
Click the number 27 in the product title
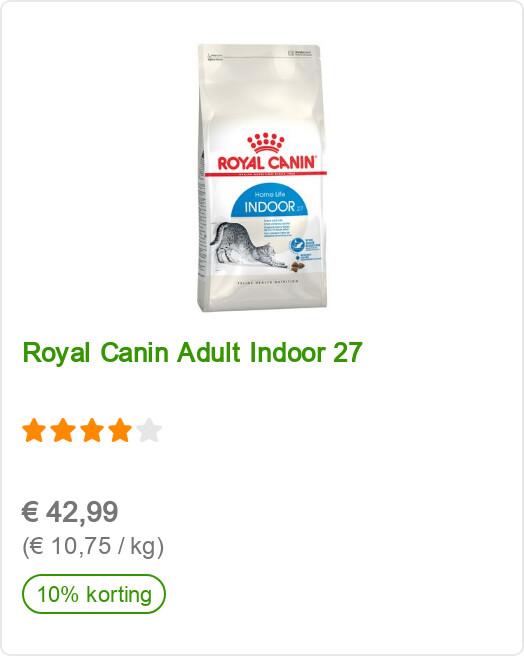[347, 353]
